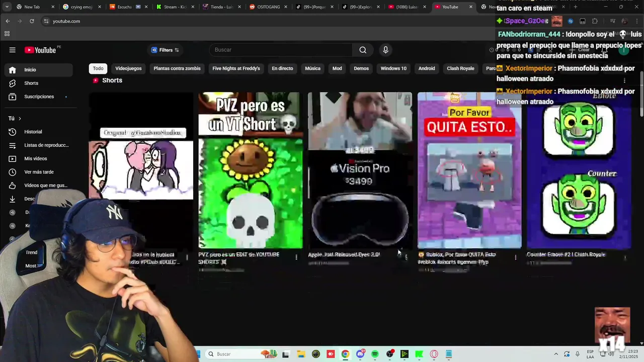Select the Música chip
The height and width of the screenshot is (362, 644).
312,68
